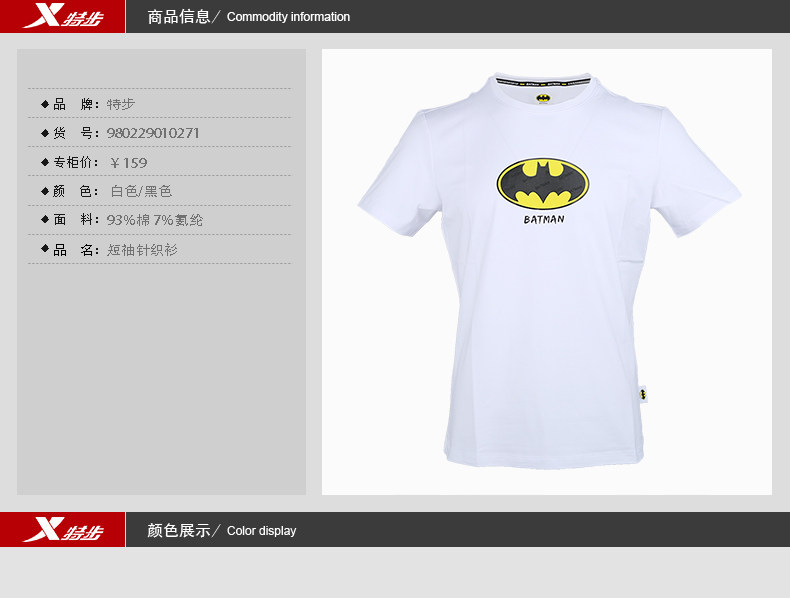Viewport: 790px width, 598px height.
Task: Click the Xtep logo beside Color display
Action: 62,529
